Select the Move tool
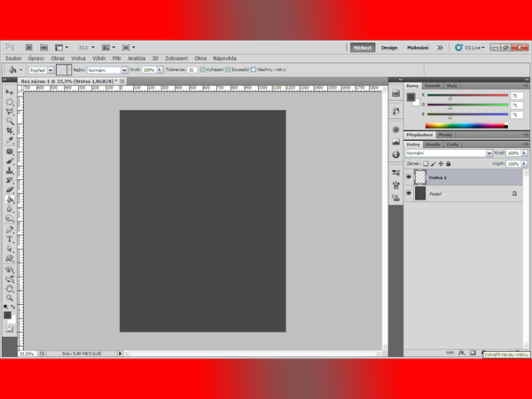This screenshot has width=532, height=399. 9,91
